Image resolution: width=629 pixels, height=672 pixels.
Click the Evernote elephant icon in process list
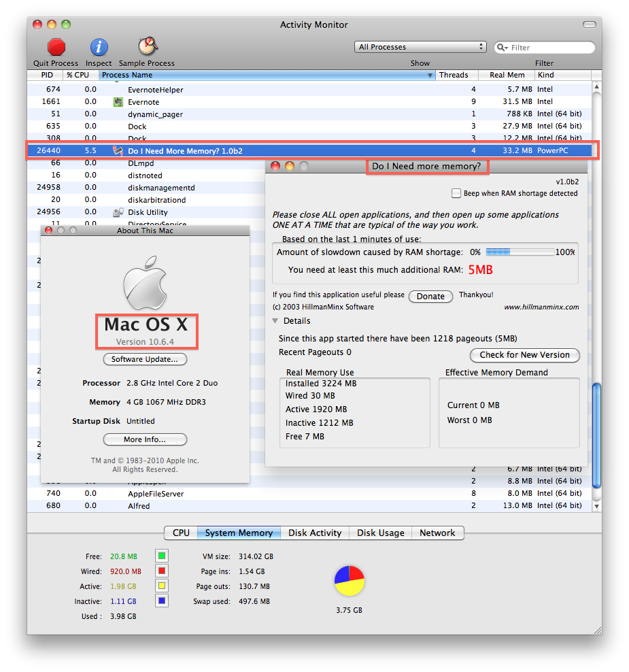click(x=118, y=102)
